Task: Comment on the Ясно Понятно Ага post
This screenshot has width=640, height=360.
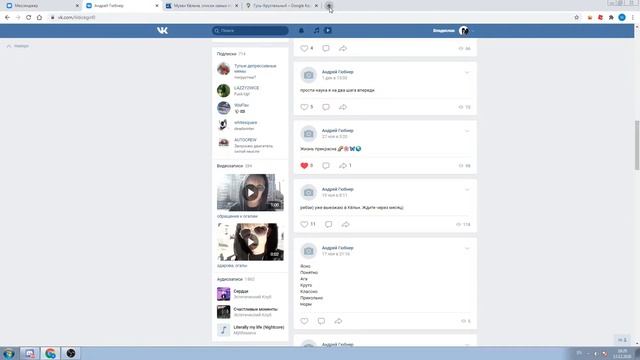Action: pos(321,321)
